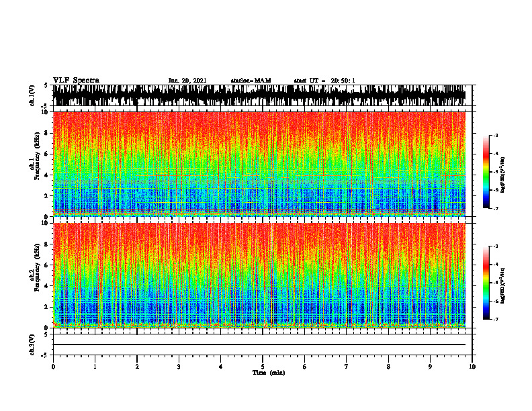The image size is (532, 411).
Task: Click the "2" tick on the time axis
Action: point(137,367)
